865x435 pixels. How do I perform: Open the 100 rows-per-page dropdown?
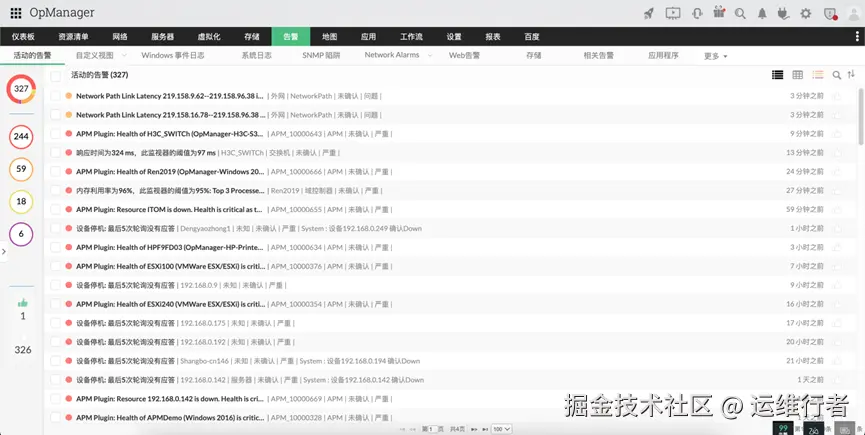pyautogui.click(x=502, y=429)
